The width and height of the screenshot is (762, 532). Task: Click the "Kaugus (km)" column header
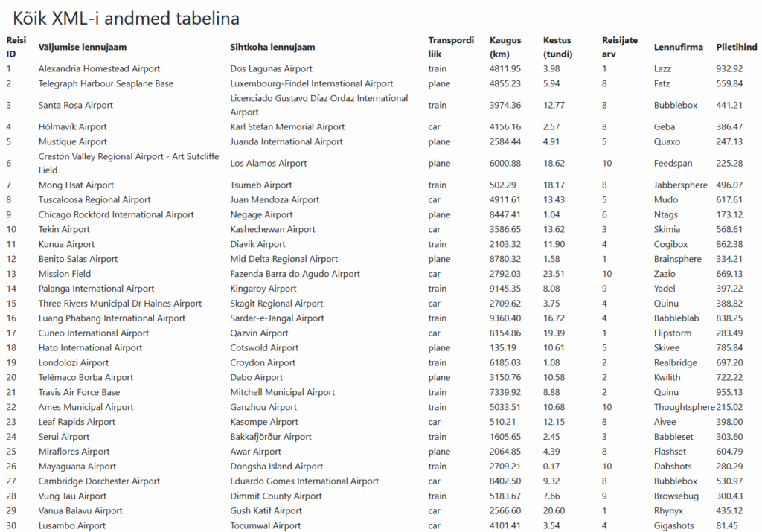pos(505,47)
